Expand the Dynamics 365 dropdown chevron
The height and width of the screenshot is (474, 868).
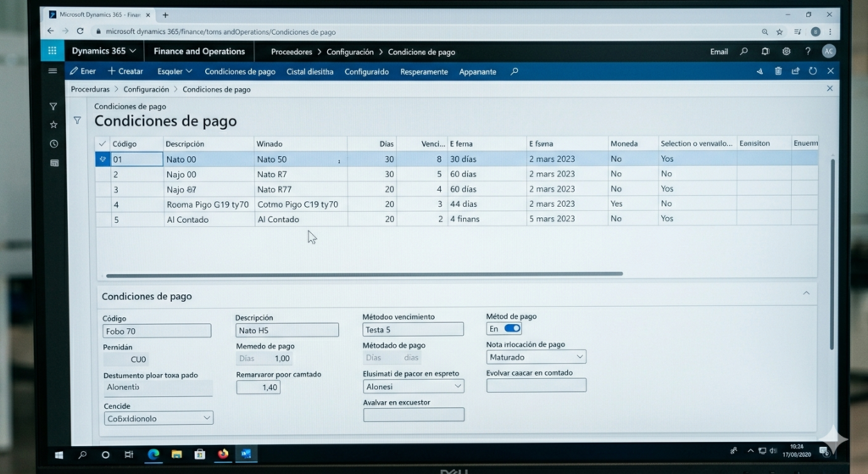[133, 51]
